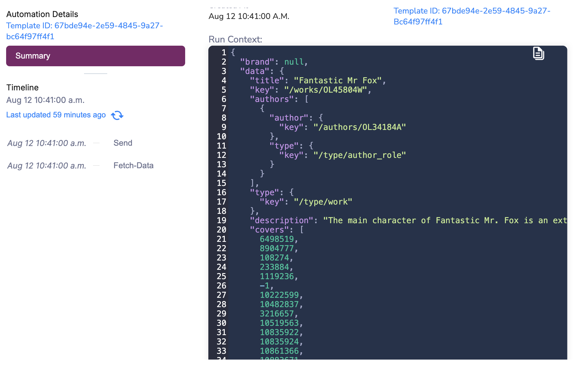The width and height of the screenshot is (588, 366).
Task: Open the Template ID link above Run Context
Action: 472,16
